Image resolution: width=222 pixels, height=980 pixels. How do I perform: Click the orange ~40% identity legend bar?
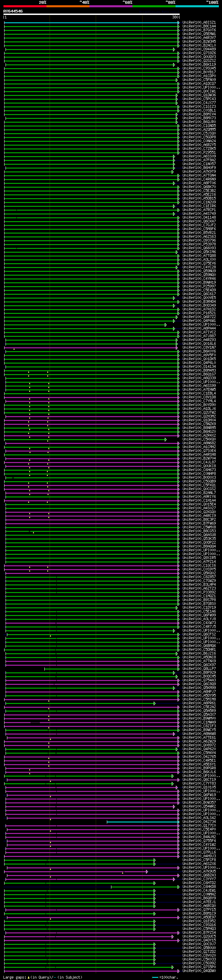68,6
